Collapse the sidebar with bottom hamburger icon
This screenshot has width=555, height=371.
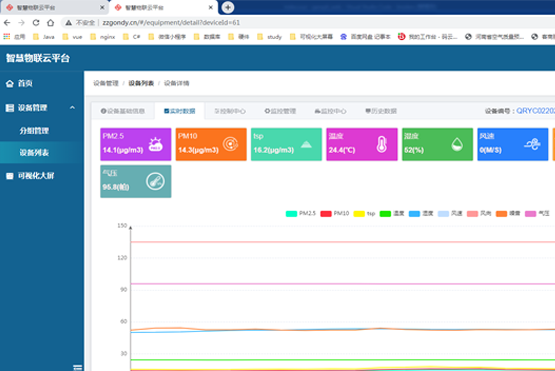[78, 367]
